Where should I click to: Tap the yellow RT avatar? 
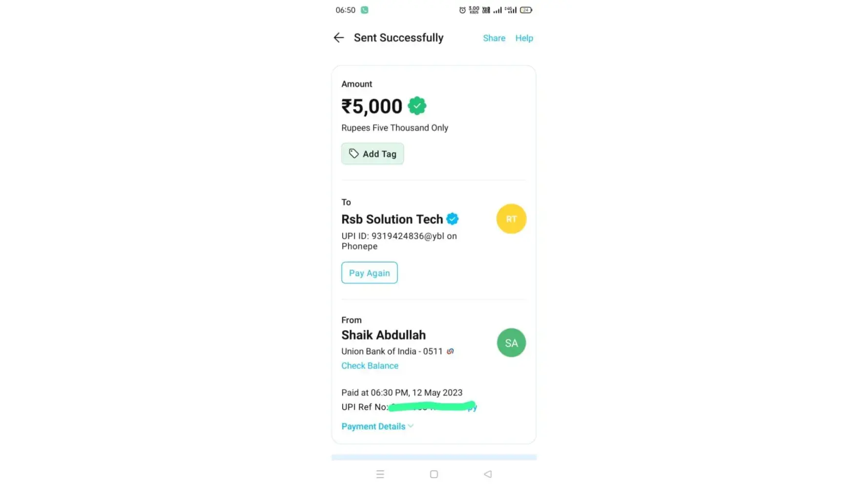tap(511, 219)
